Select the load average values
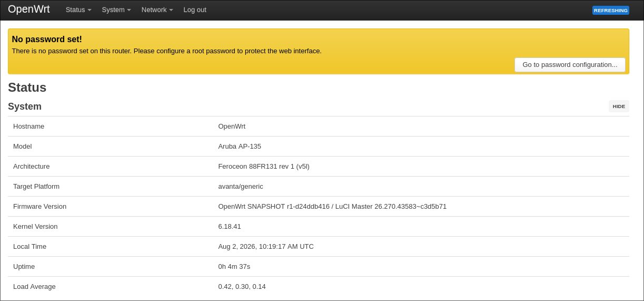Image resolution: width=644 pixels, height=301 pixels. coord(242,287)
